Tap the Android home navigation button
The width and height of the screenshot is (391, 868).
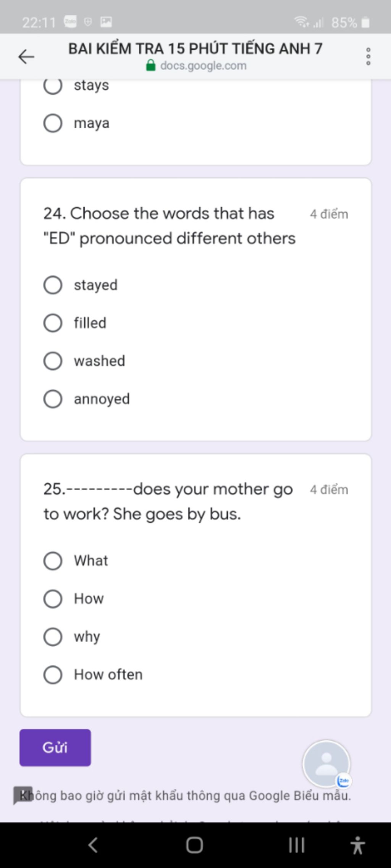click(x=194, y=845)
